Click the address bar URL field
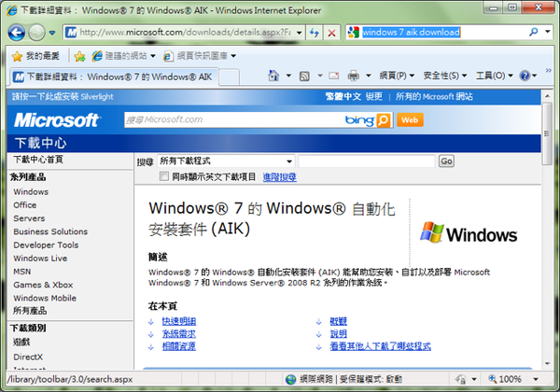 (x=185, y=33)
